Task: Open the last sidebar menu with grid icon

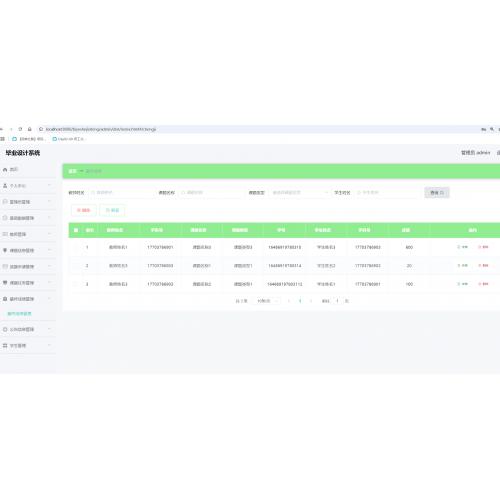Action: pos(28,346)
